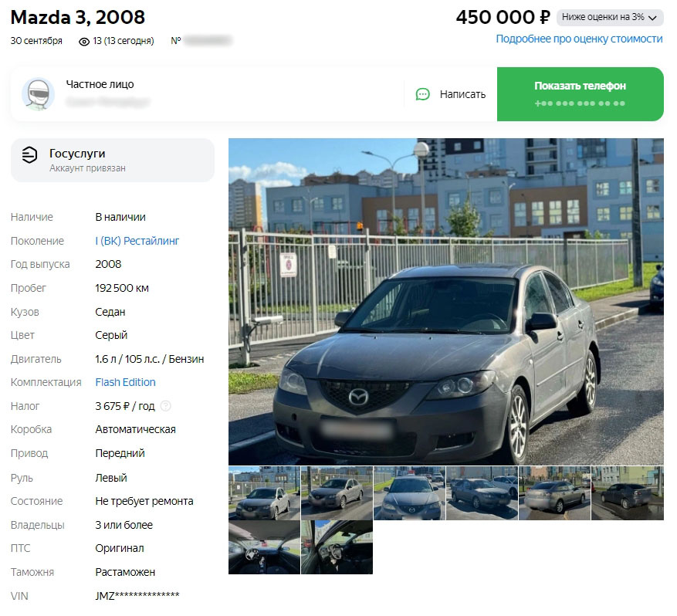Select the first thumbnail in the top row
This screenshot has width=677, height=616.
[264, 493]
